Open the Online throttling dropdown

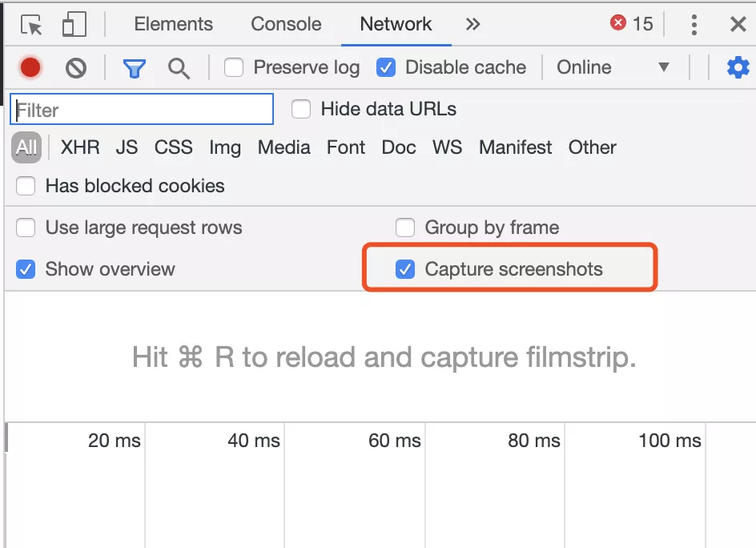(x=613, y=68)
